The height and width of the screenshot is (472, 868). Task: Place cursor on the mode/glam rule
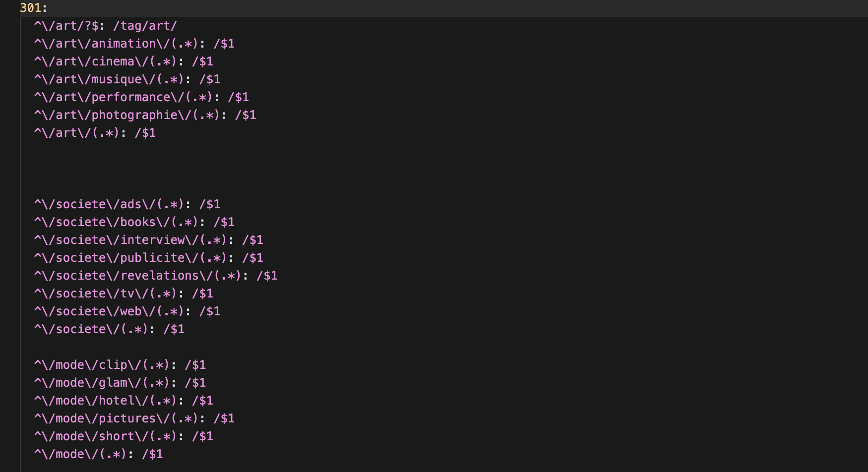click(120, 383)
